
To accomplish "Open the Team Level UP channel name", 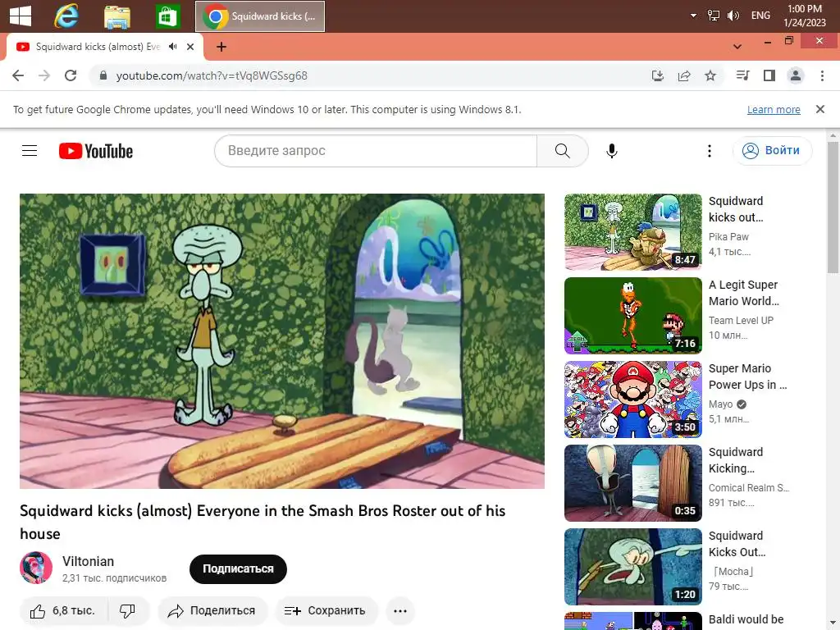I will coord(741,321).
